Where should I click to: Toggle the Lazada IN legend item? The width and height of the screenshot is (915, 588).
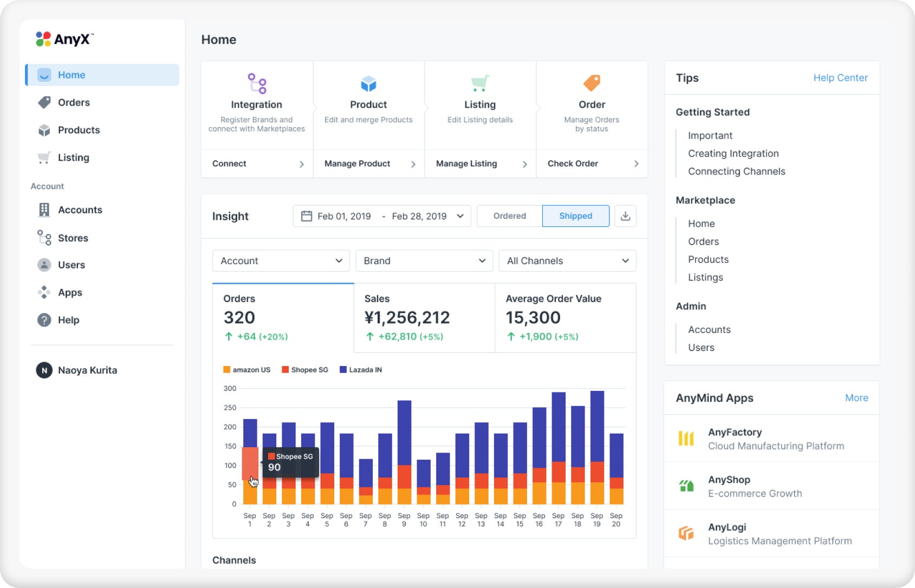[x=360, y=370]
